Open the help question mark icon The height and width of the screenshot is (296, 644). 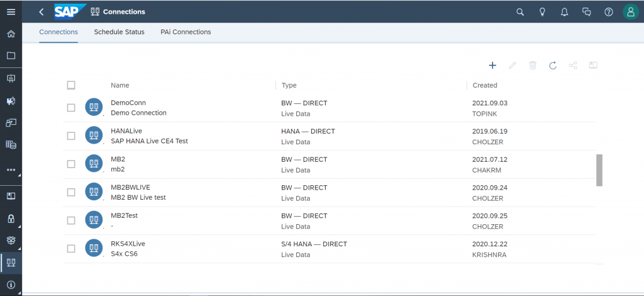[x=609, y=12]
